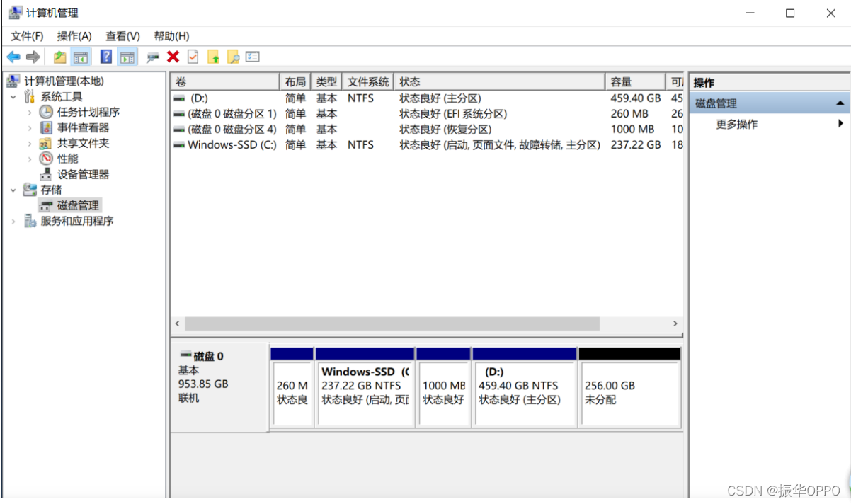Click the red X delete volume icon

pyautogui.click(x=172, y=57)
